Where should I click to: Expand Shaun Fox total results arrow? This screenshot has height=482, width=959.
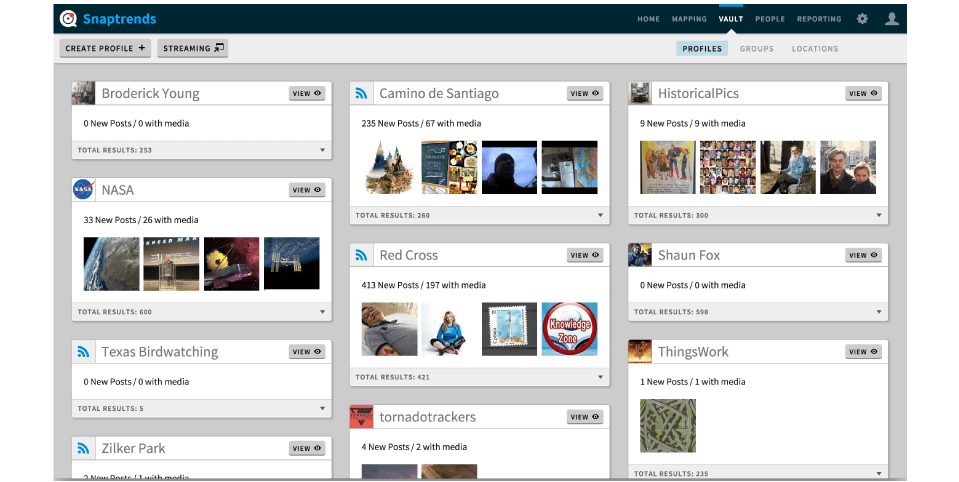pos(879,312)
